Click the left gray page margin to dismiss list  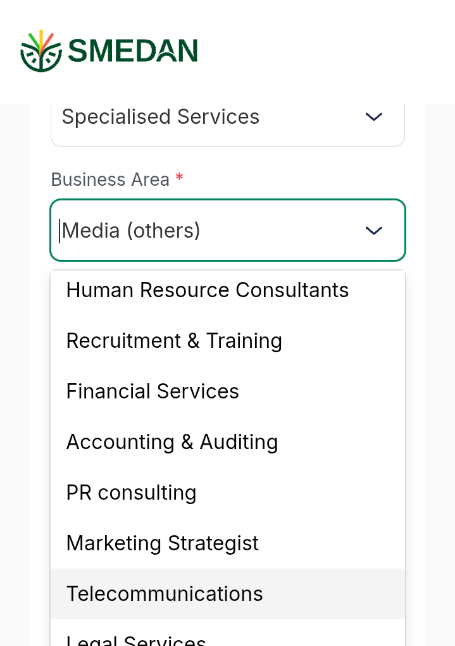click(15, 371)
